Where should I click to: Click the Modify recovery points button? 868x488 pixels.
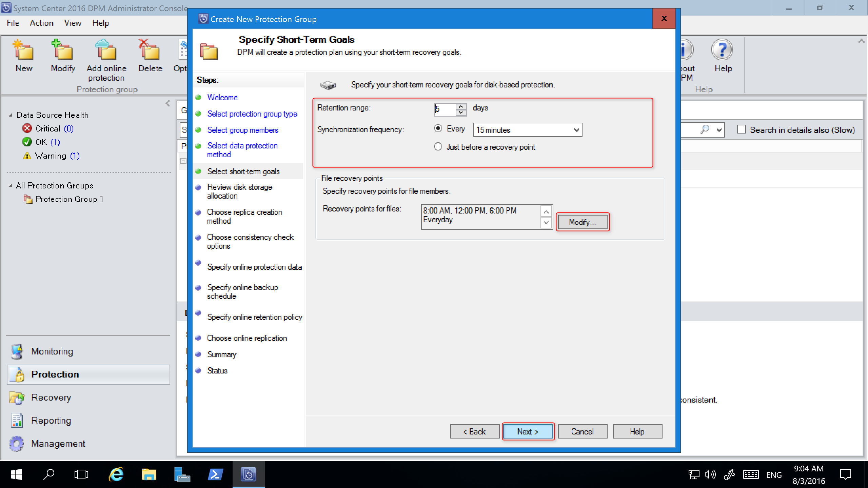coord(581,222)
